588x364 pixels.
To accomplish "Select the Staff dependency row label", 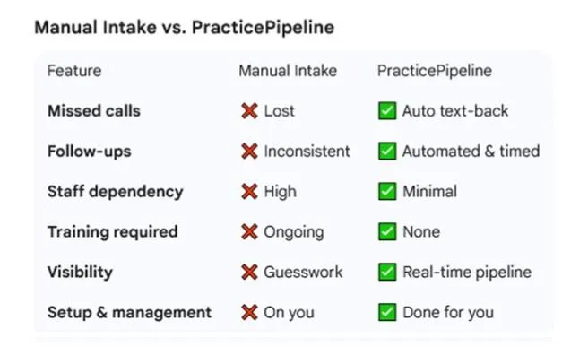I will coord(115,191).
